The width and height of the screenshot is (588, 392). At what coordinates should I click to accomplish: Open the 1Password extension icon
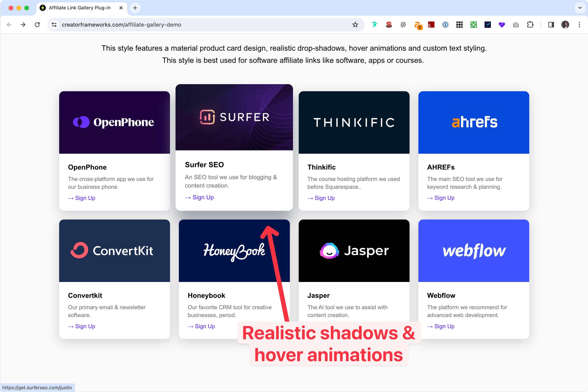[x=445, y=24]
